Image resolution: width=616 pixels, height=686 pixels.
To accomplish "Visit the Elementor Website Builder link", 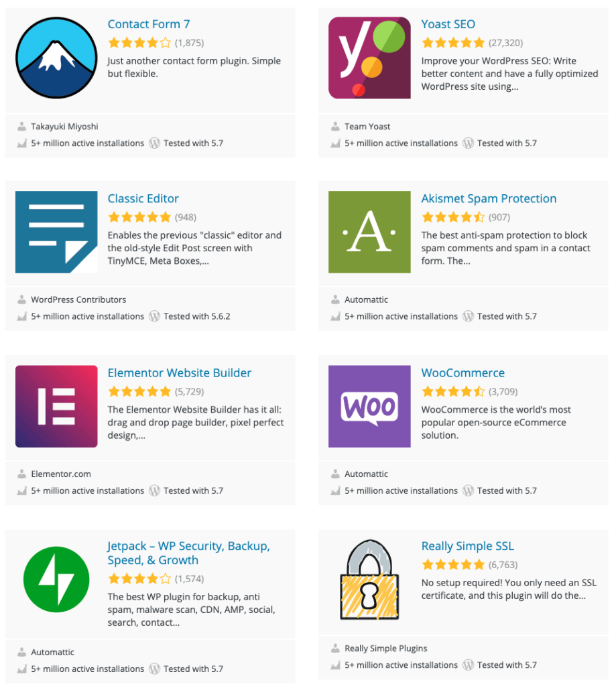I will click(180, 372).
